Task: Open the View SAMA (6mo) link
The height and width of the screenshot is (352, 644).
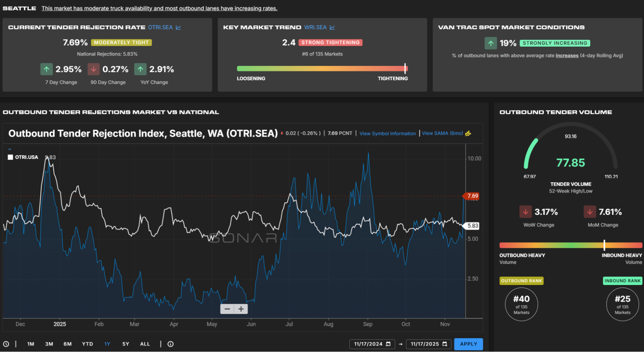Action: point(442,133)
